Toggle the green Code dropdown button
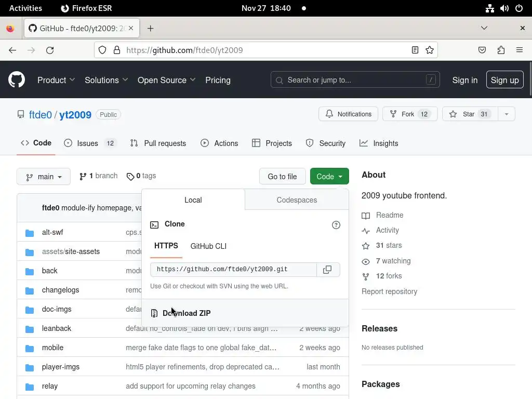The image size is (532, 399). (329, 177)
